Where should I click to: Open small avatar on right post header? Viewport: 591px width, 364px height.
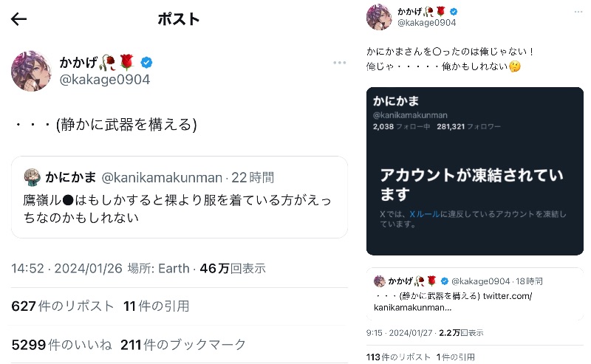coord(379,16)
